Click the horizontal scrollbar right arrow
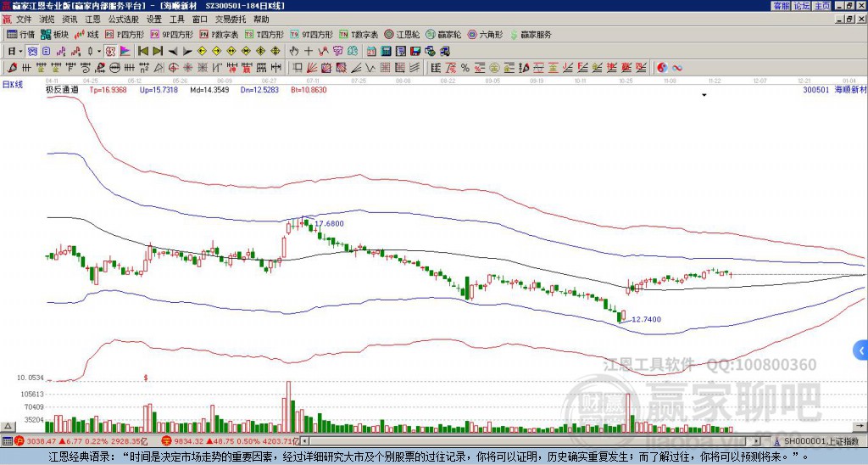 pos(757,441)
